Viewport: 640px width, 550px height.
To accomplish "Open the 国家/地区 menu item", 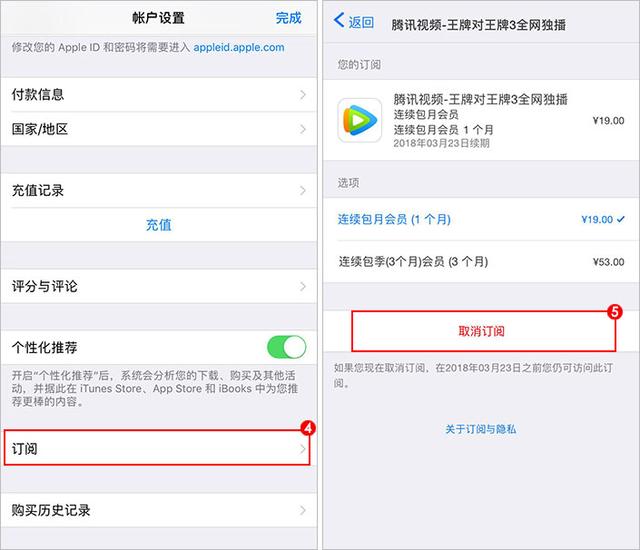I will pyautogui.click(x=158, y=129).
